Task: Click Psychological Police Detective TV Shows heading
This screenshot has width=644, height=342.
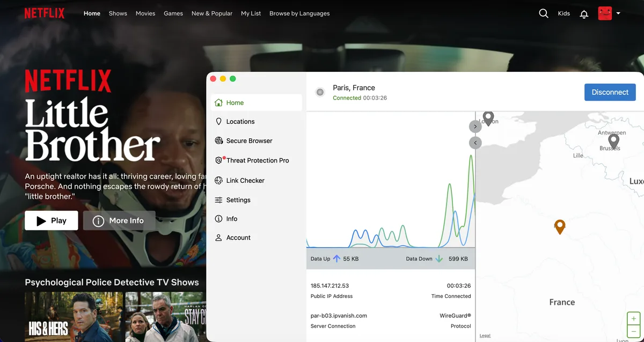Action: pyautogui.click(x=112, y=282)
